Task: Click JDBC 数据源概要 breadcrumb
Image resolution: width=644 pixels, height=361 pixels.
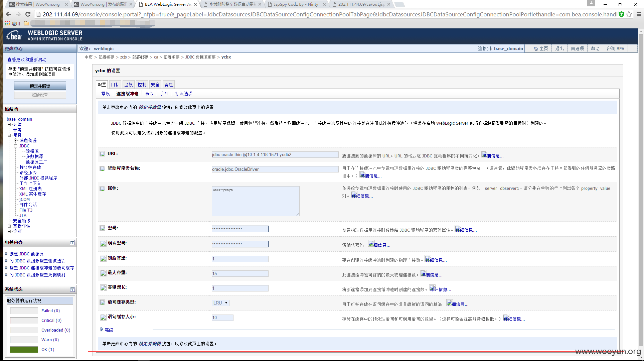Action: coord(200,57)
